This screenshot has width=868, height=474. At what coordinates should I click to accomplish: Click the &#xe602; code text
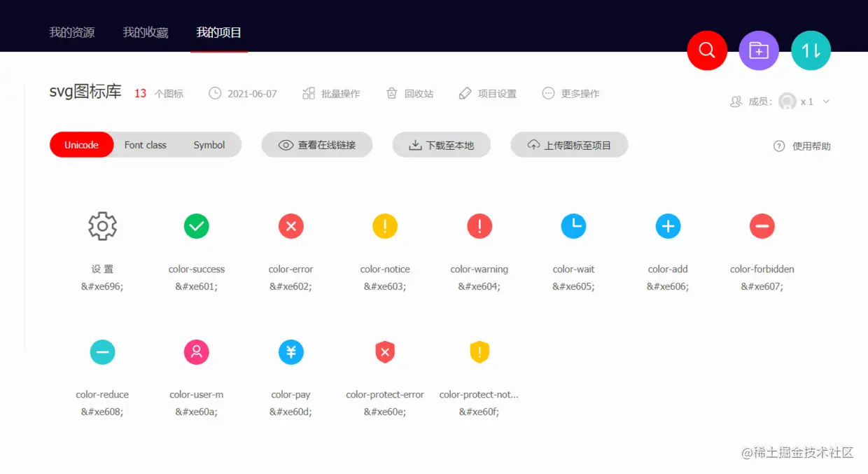click(290, 286)
